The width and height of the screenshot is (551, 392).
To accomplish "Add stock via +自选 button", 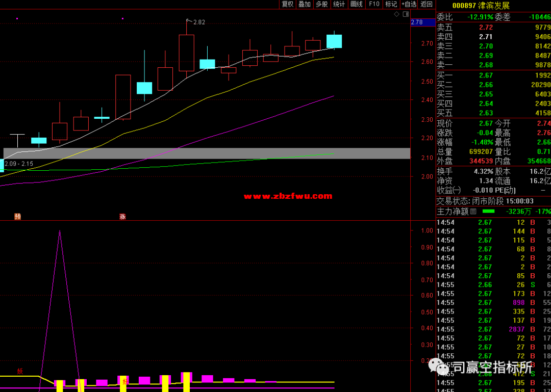I will [x=409, y=4].
